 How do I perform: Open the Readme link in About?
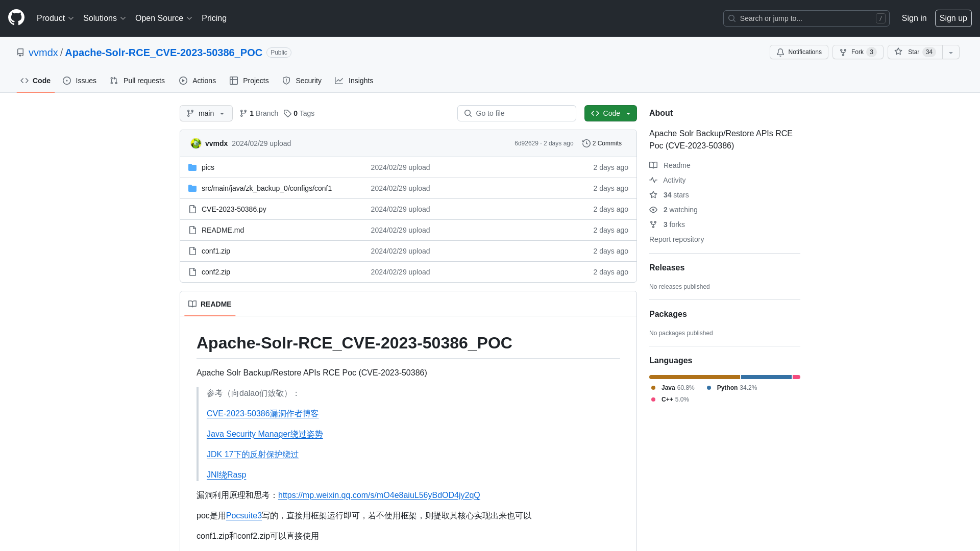[x=670, y=165]
